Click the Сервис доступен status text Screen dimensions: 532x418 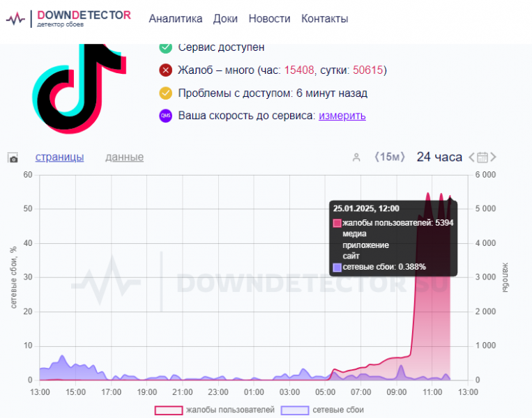(221, 47)
